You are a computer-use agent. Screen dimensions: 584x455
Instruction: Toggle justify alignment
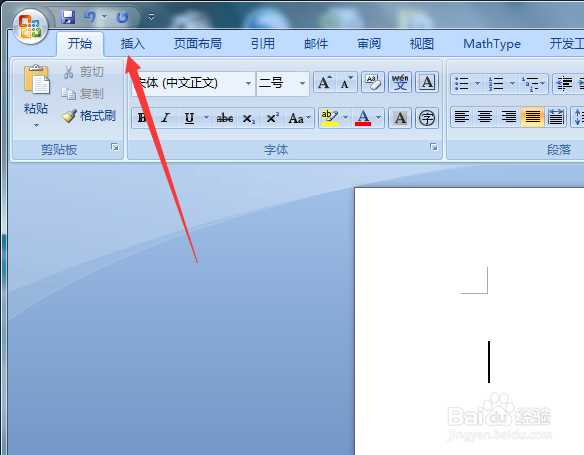(x=533, y=117)
